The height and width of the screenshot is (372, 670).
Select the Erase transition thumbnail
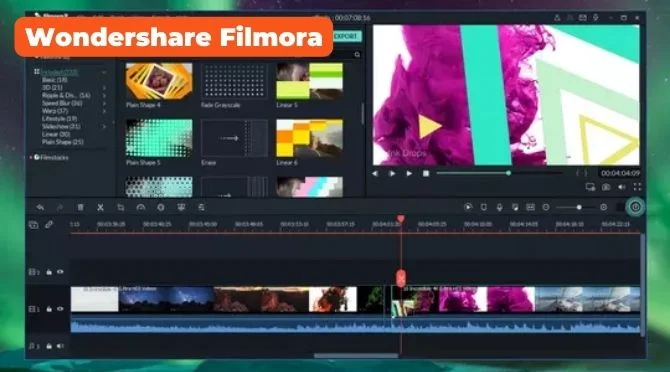(x=234, y=138)
